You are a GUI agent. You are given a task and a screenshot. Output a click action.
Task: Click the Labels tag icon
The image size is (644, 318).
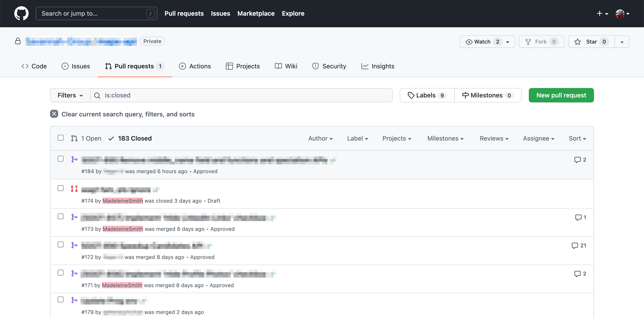click(x=411, y=95)
